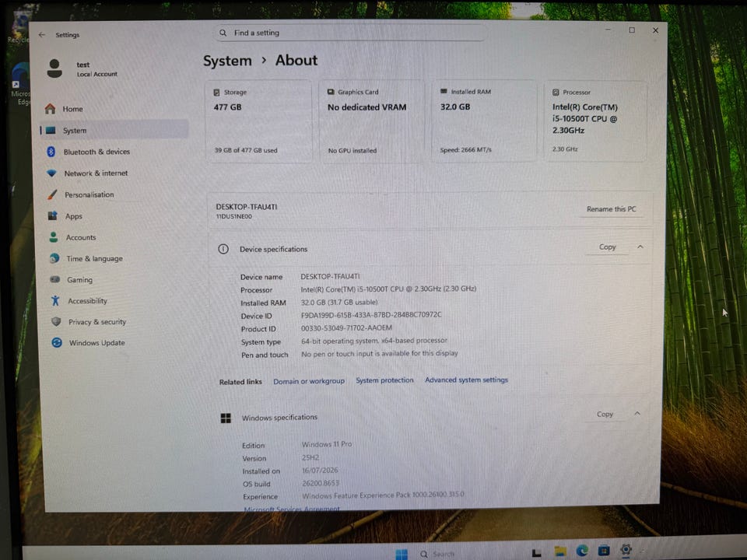
Task: Collapse the Device specifications section
Action: point(640,247)
